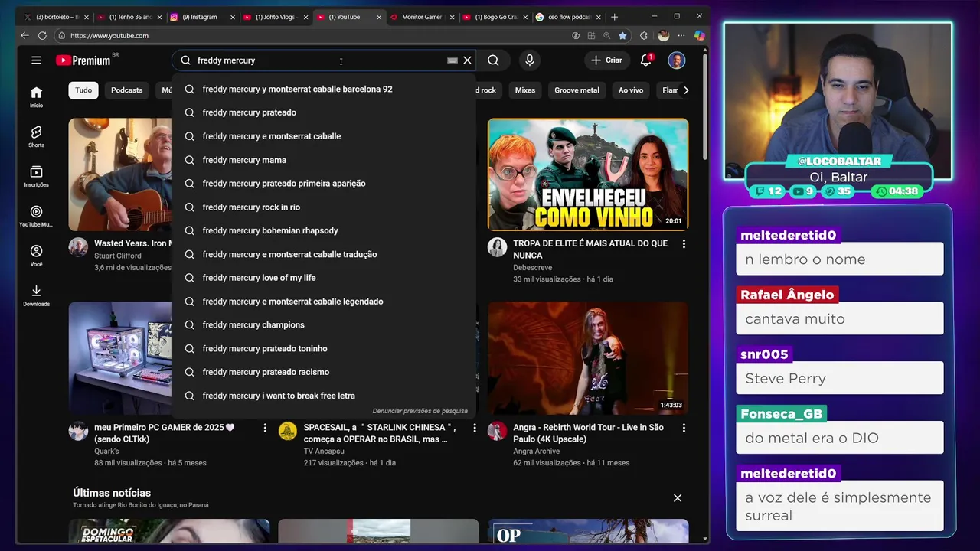The image size is (980, 551).
Task: Open the YouTube hamburger guide menu
Action: pyautogui.click(x=36, y=60)
